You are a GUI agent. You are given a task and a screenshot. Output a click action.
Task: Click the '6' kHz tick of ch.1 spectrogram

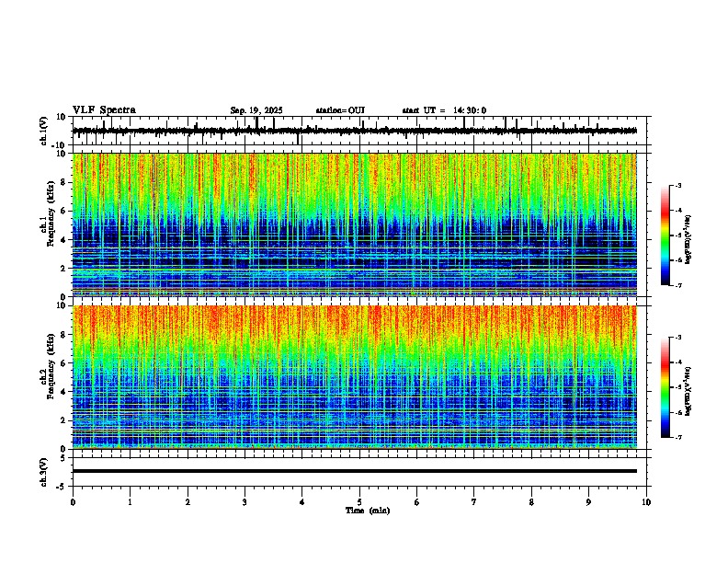click(64, 211)
